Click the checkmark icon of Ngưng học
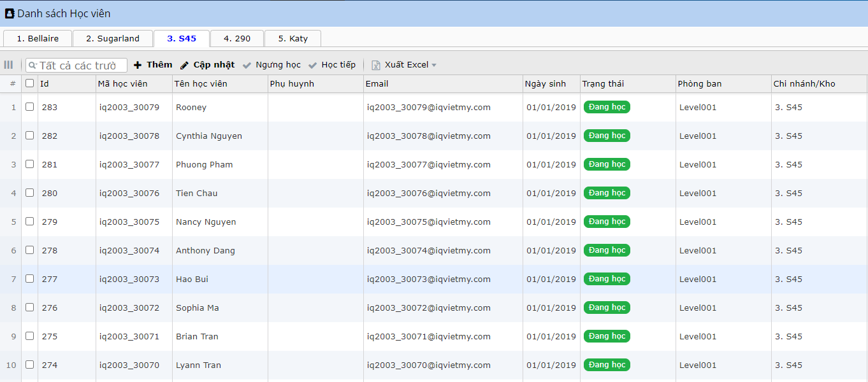 (247, 65)
